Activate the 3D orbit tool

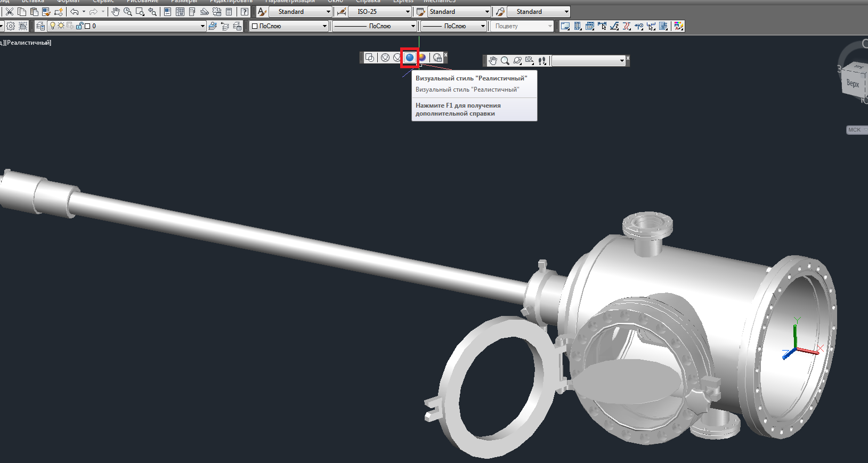517,61
